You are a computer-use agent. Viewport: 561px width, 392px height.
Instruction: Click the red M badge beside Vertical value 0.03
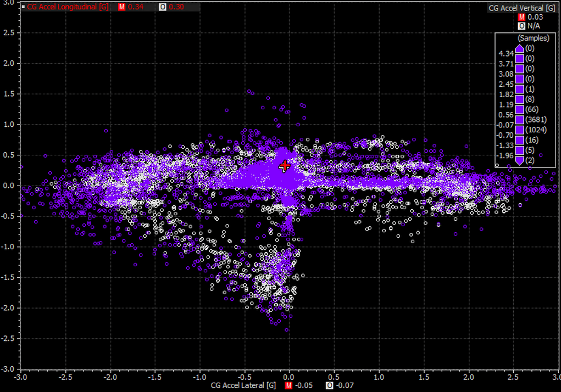tap(521, 17)
